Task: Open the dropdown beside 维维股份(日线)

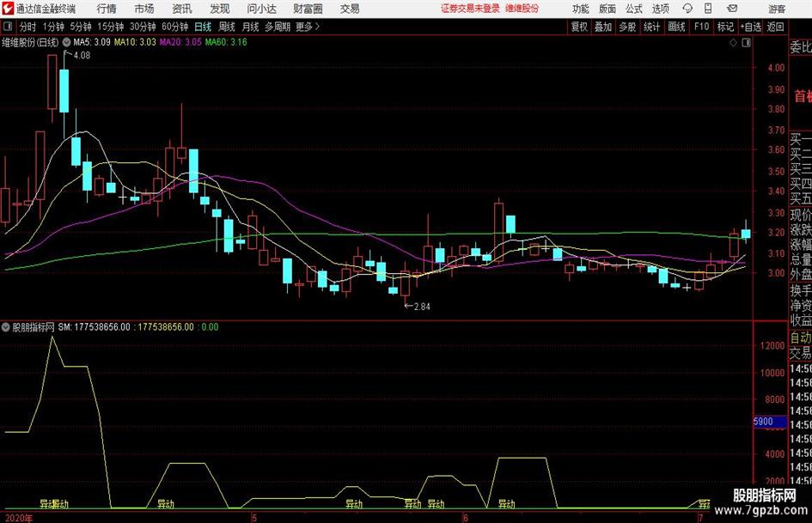Action: click(x=66, y=42)
